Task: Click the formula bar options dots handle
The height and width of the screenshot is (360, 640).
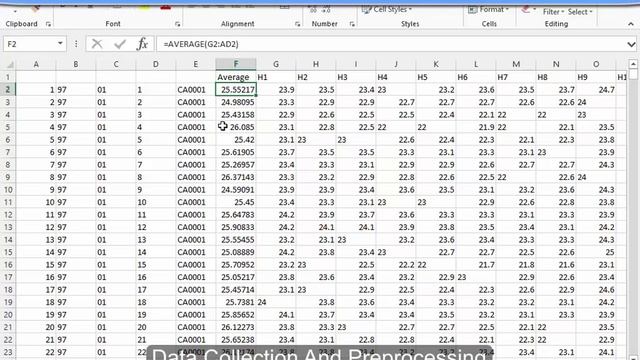Action: coord(76,44)
